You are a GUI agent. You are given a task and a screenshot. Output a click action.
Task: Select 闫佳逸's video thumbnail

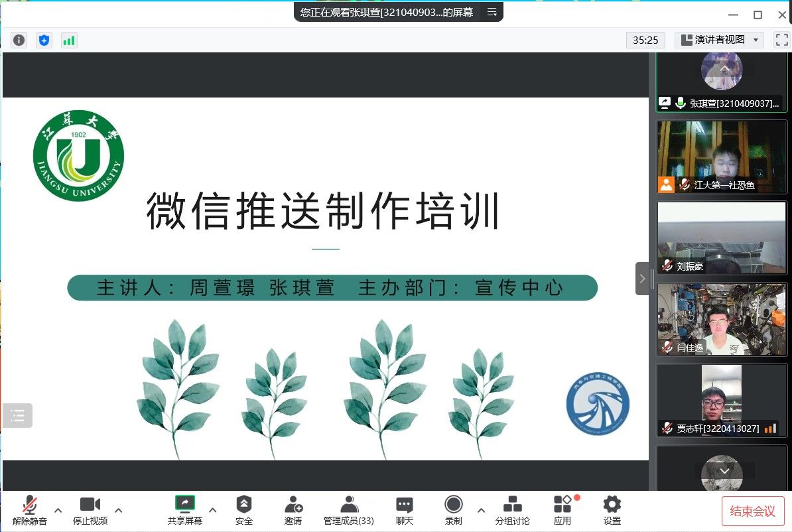(721, 319)
